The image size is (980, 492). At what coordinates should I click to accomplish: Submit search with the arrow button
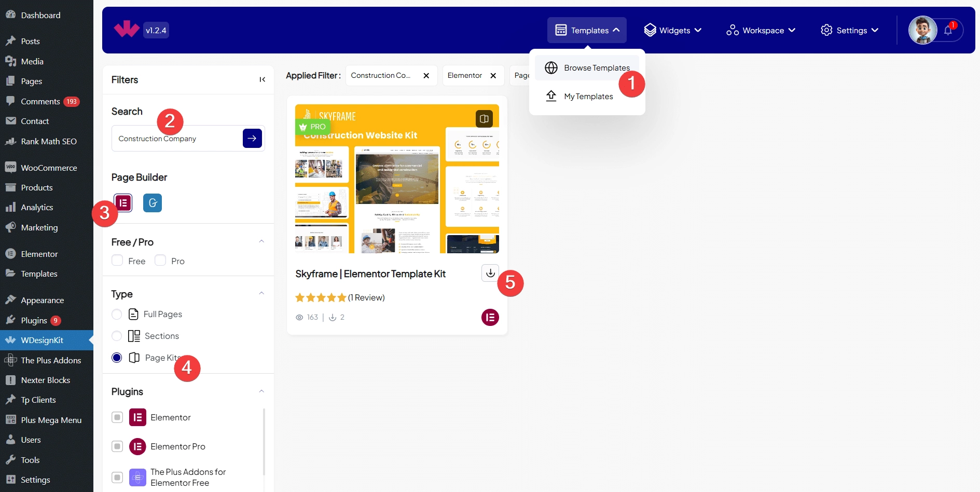252,139
